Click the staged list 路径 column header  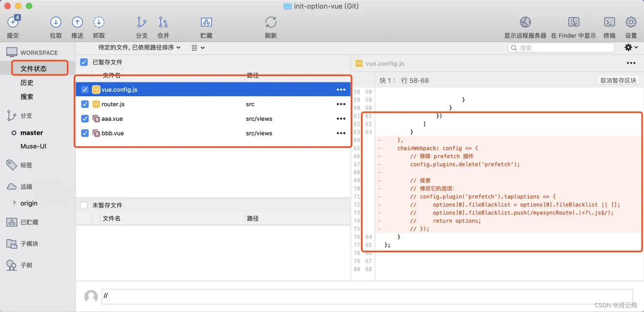click(x=253, y=75)
